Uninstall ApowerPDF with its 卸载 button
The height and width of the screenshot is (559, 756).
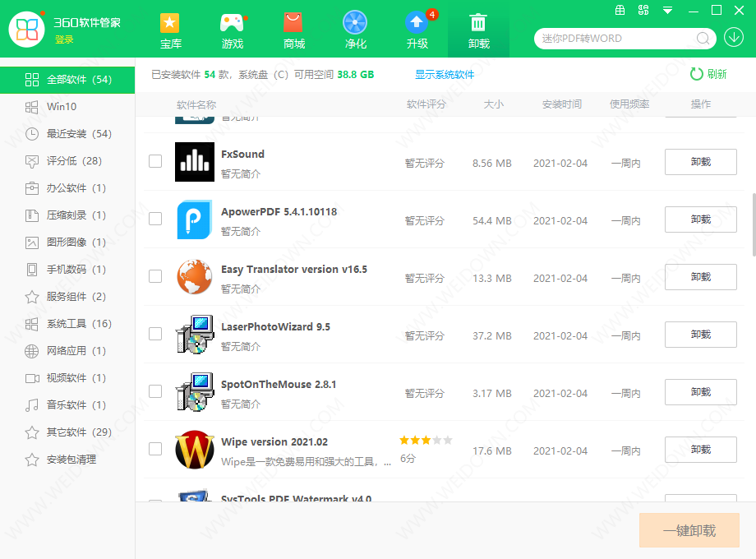coord(701,219)
